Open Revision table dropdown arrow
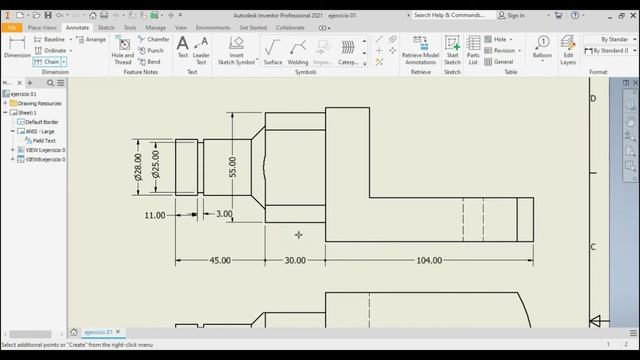This screenshot has height=360, width=640. [x=520, y=50]
